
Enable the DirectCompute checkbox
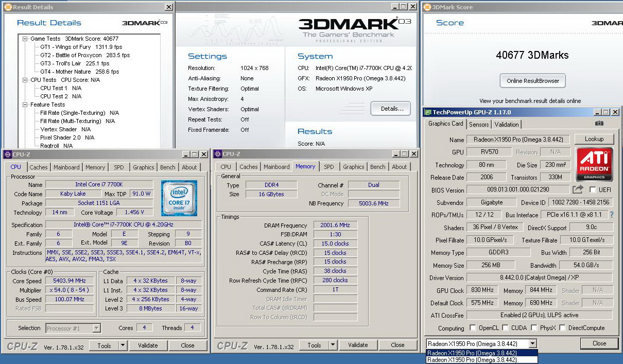point(563,328)
